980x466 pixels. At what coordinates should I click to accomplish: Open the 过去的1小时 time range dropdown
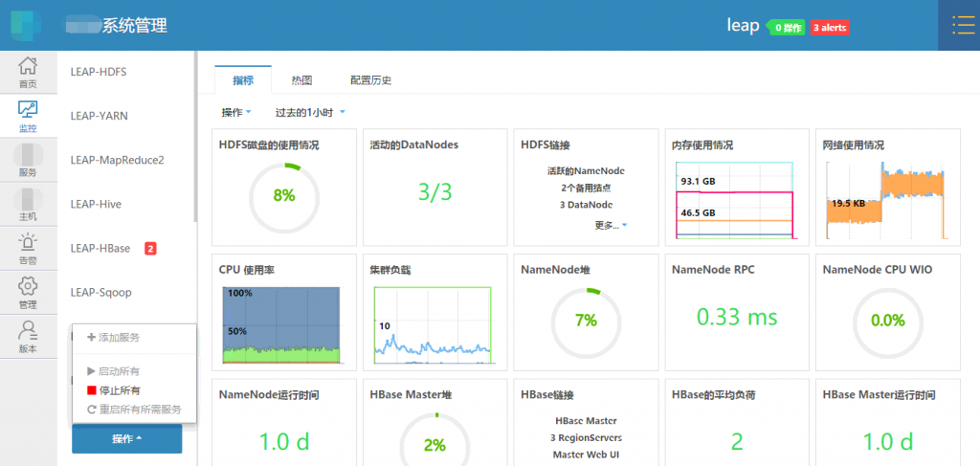click(x=308, y=113)
